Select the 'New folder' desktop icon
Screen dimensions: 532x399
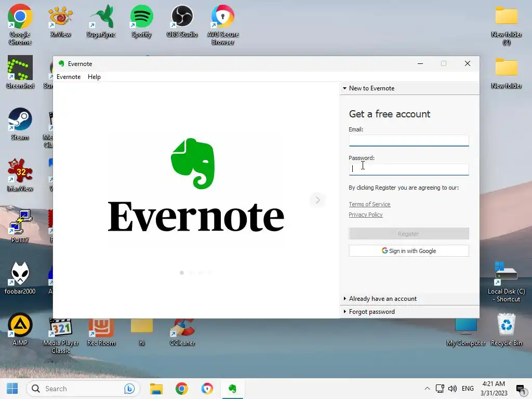(x=506, y=73)
